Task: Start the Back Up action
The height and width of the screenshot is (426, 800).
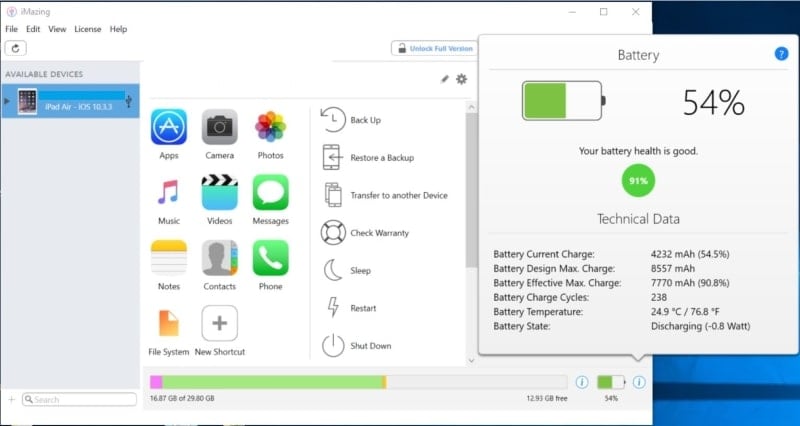Action: tap(351, 120)
